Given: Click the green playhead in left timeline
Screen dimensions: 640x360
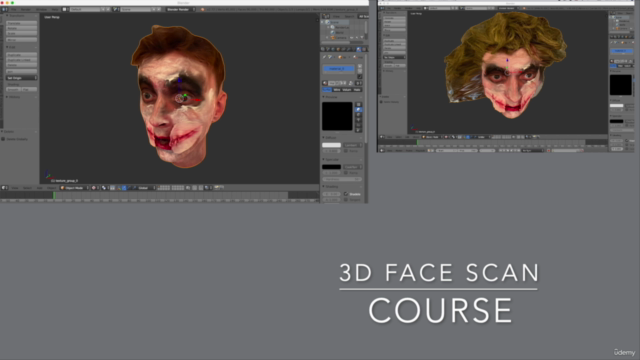Looking at the screenshot, I should 54,195.
